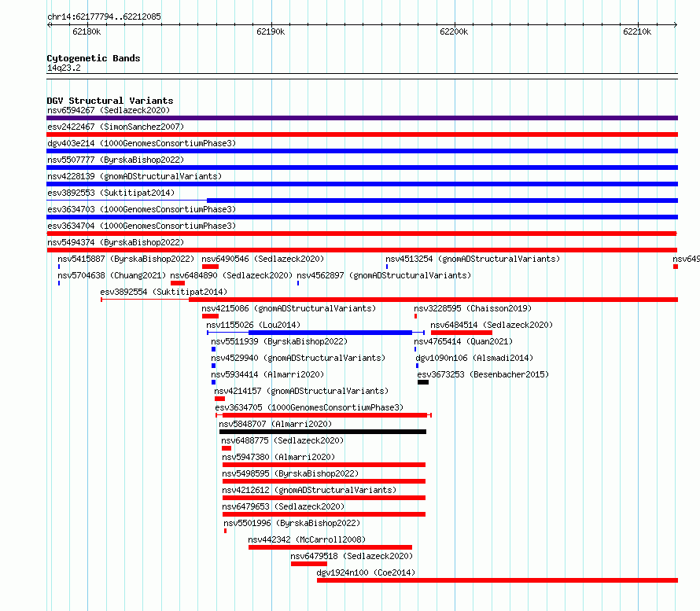Open nsv4765414 (Quan2021) variant label

pos(463,341)
